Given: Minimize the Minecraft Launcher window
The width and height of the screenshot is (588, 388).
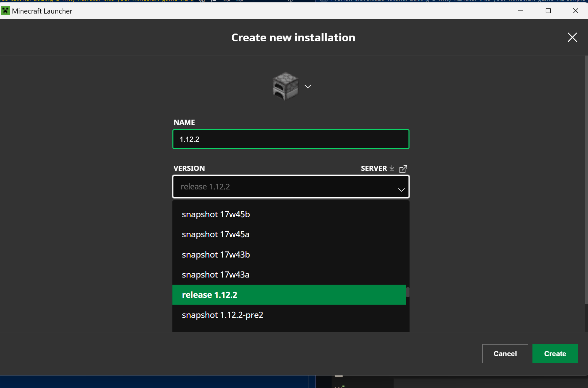Looking at the screenshot, I should pos(521,11).
